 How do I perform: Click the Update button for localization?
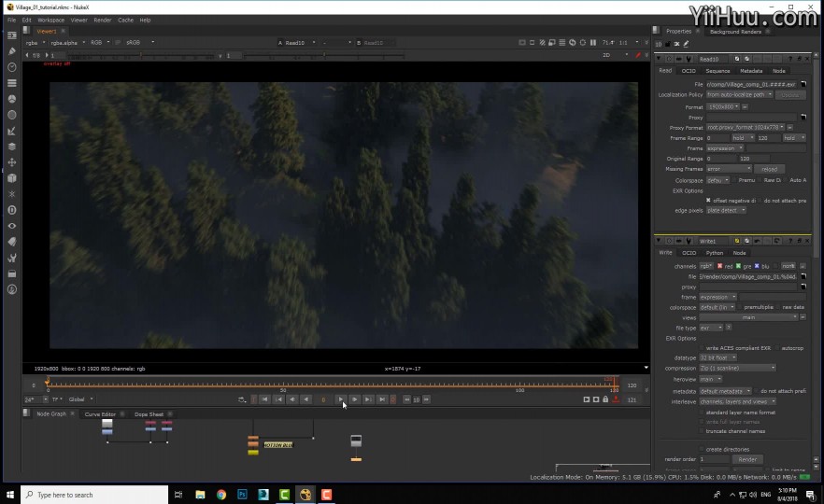coord(789,95)
